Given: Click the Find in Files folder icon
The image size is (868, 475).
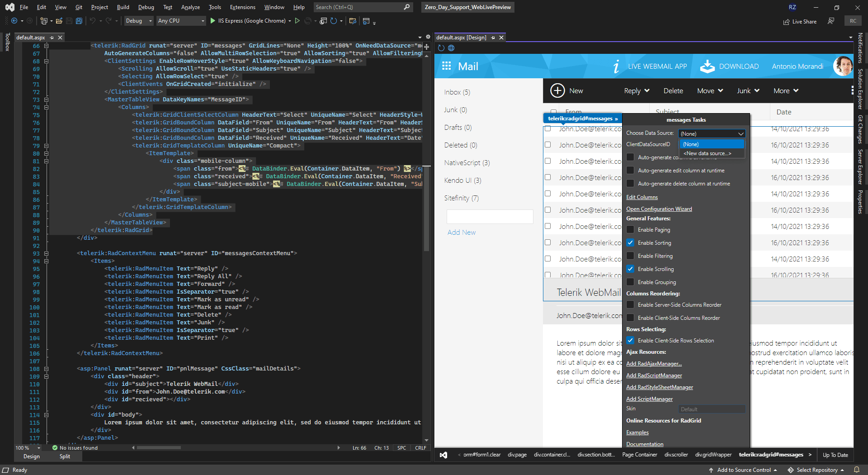Looking at the screenshot, I should (x=353, y=21).
